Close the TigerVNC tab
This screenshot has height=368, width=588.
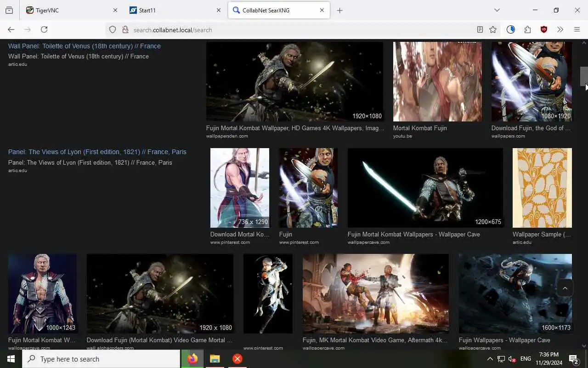(x=115, y=10)
